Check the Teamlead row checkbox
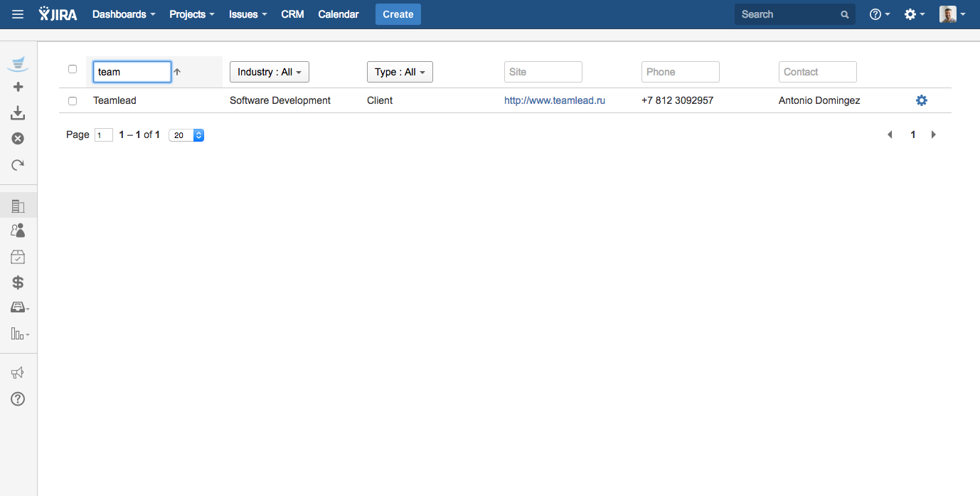980x496 pixels. click(x=73, y=101)
